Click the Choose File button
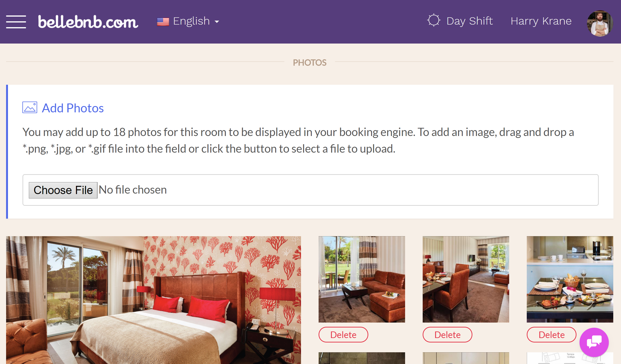621x364 pixels. pyautogui.click(x=63, y=190)
